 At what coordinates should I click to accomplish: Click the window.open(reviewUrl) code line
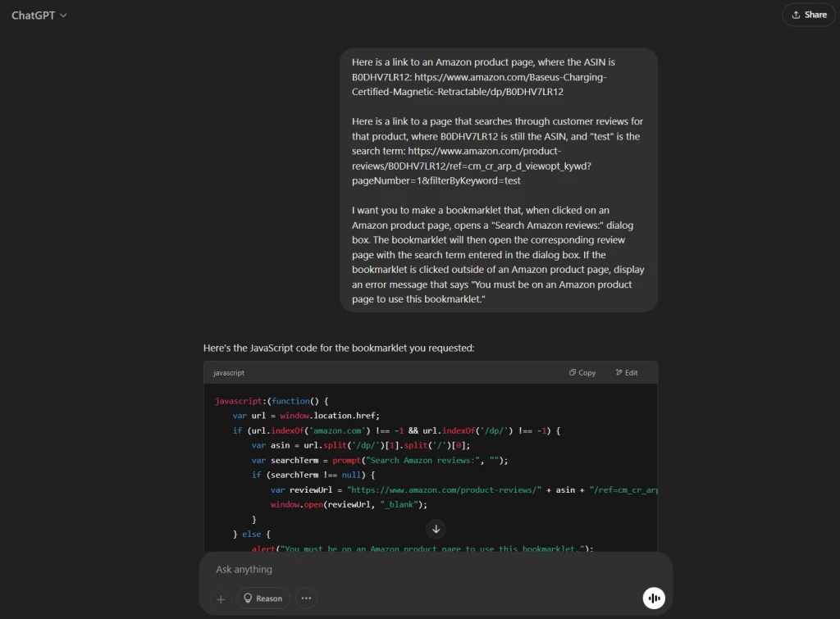[x=349, y=504]
